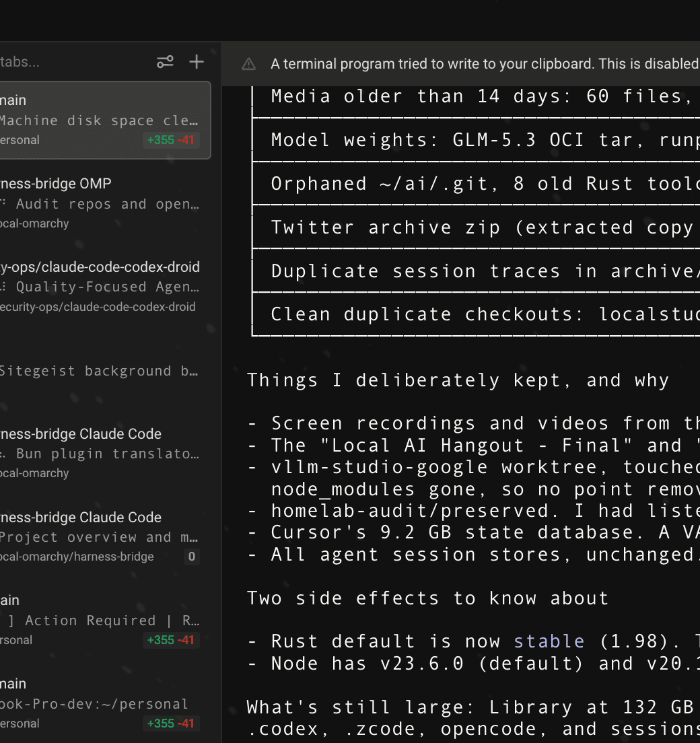Click the "Node has v23.6.0 (default)" line

tap(473, 664)
